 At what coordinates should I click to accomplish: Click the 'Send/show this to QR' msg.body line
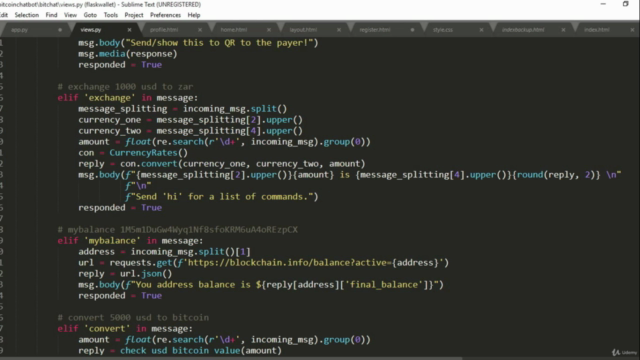point(198,42)
